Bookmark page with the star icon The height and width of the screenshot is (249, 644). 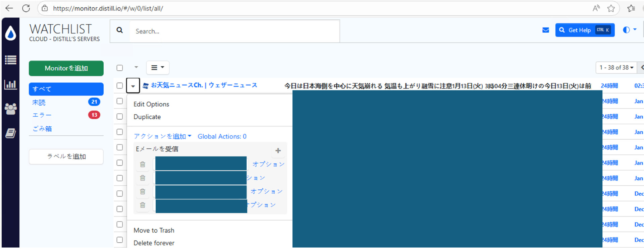[611, 8]
